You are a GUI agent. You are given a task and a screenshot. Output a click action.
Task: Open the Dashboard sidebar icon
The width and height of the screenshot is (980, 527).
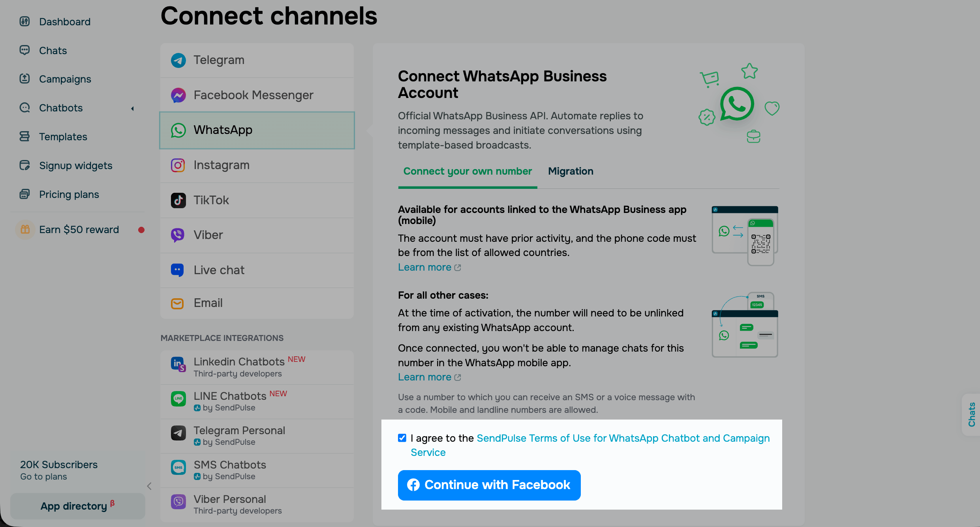pyautogui.click(x=25, y=21)
